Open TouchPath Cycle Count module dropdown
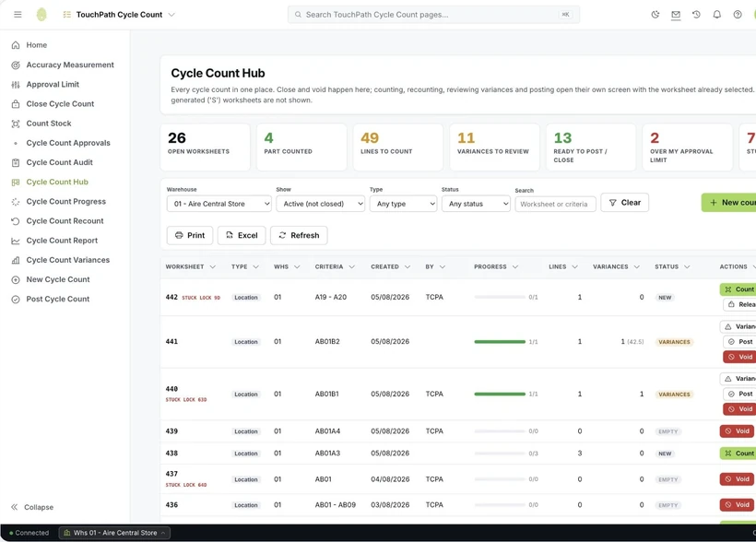The width and height of the screenshot is (756, 542). tap(119, 15)
